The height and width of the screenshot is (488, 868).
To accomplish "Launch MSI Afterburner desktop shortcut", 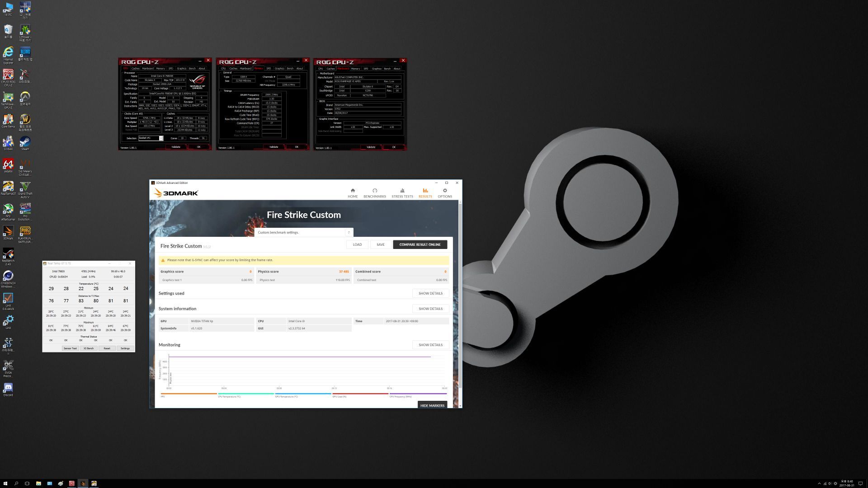I will click(8, 212).
